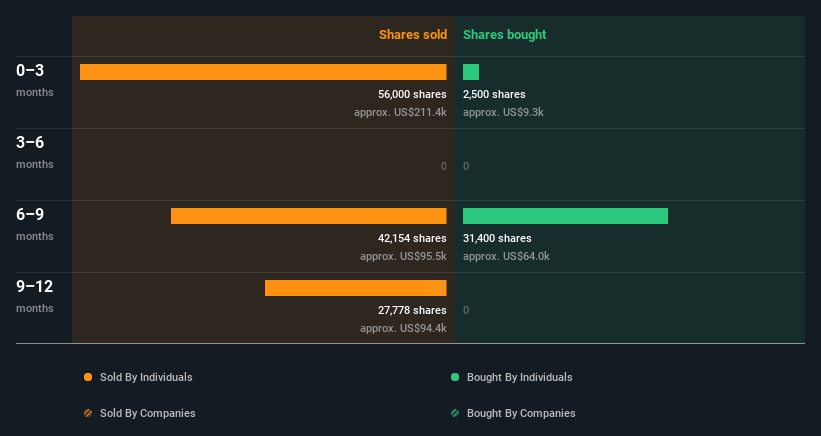The image size is (821, 436).
Task: Toggle the Sold By Individuals legend label
Action: [x=146, y=377]
